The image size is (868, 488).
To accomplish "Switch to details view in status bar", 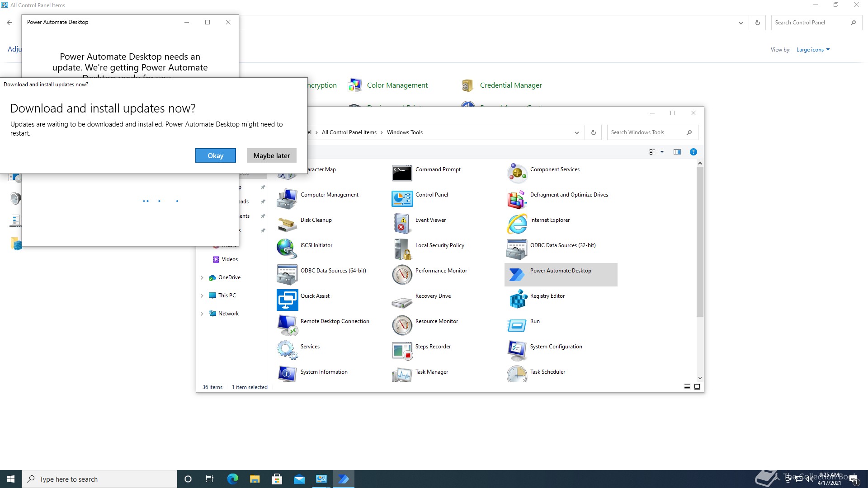I will (687, 387).
